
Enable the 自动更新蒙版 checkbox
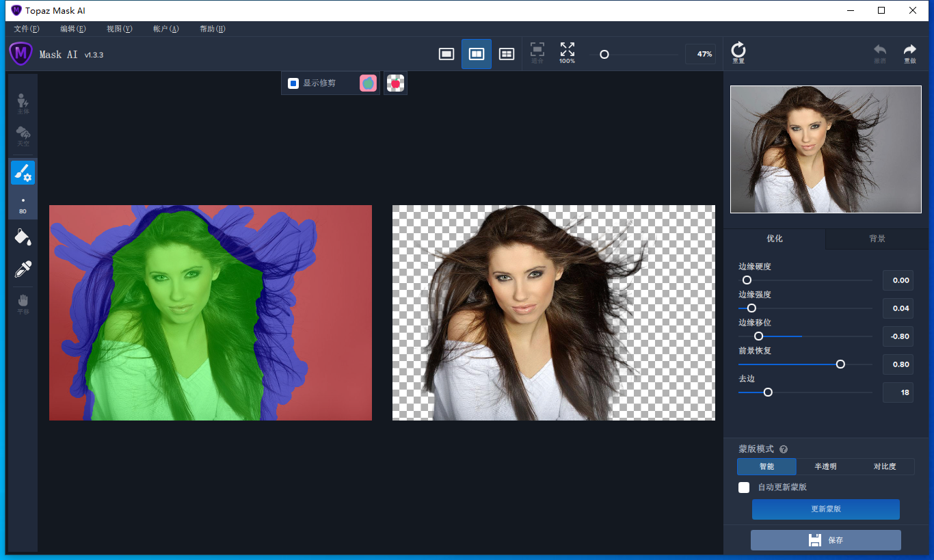tap(744, 488)
